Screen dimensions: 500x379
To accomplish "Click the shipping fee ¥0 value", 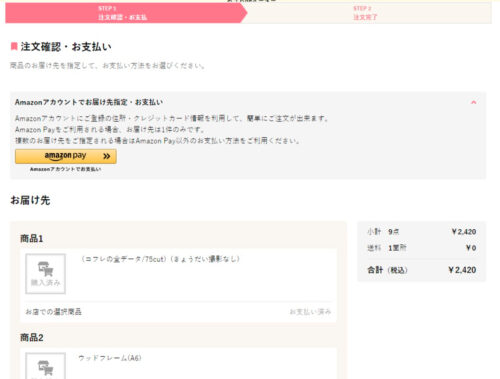I will pos(471,248).
